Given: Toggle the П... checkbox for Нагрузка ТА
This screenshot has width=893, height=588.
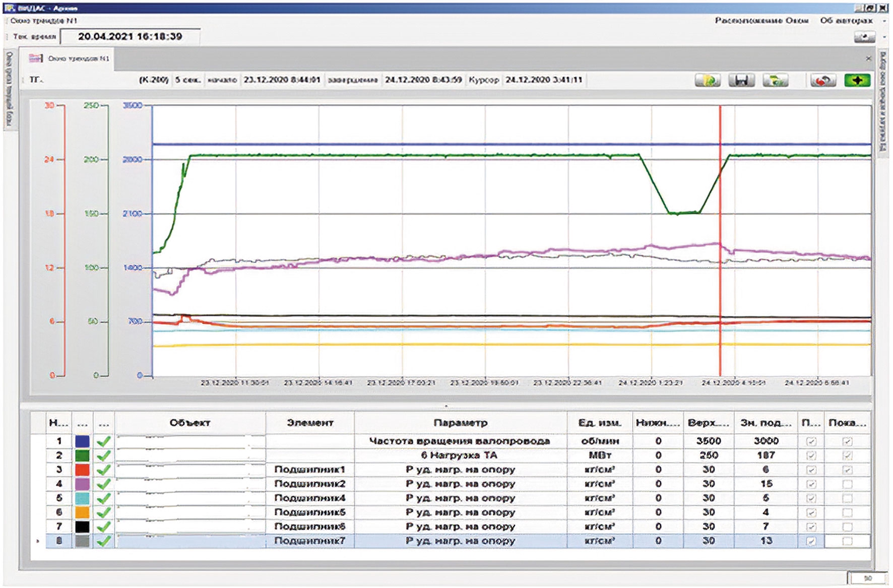Looking at the screenshot, I should pos(811,455).
